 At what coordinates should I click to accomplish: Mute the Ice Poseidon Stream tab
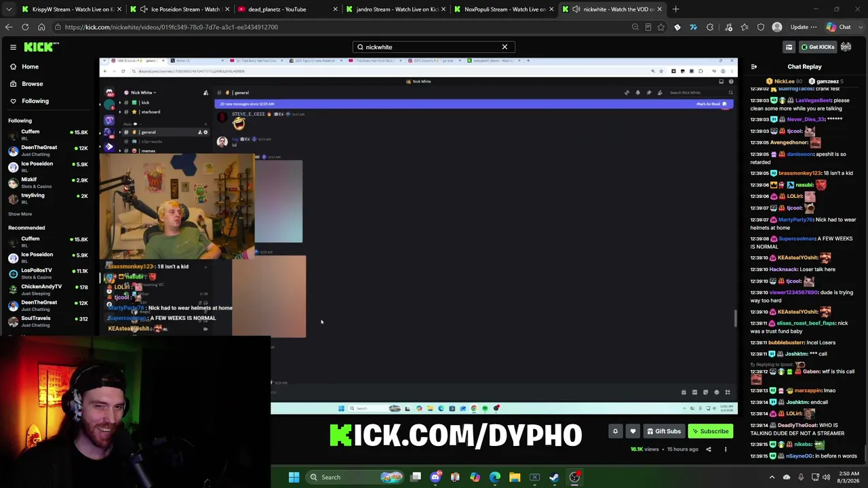coord(144,9)
